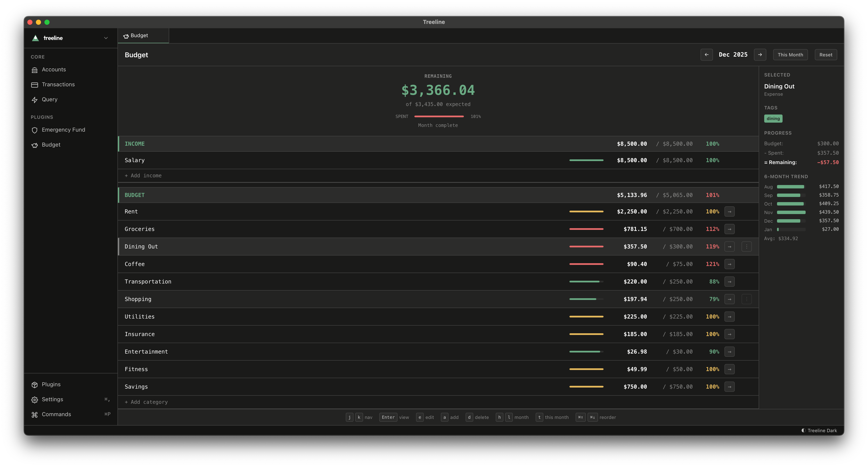Expand the treeline workspace chevron
Screen dimensions: 868x467
(106, 38)
